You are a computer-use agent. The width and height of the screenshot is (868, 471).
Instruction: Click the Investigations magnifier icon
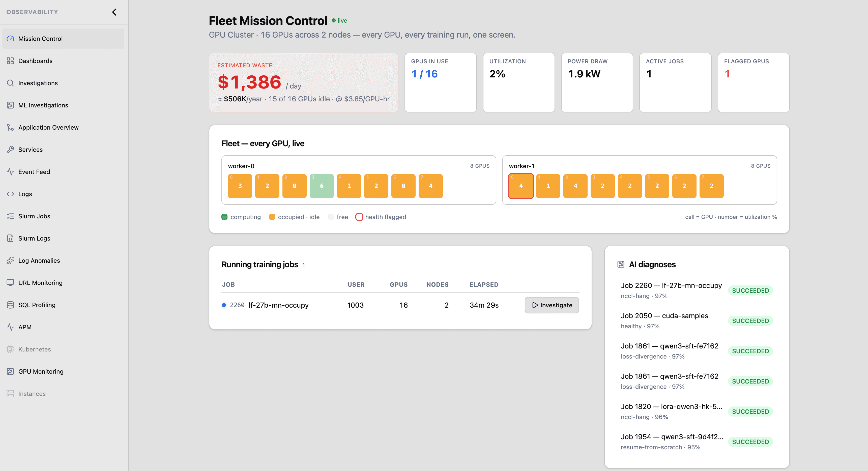click(10, 83)
